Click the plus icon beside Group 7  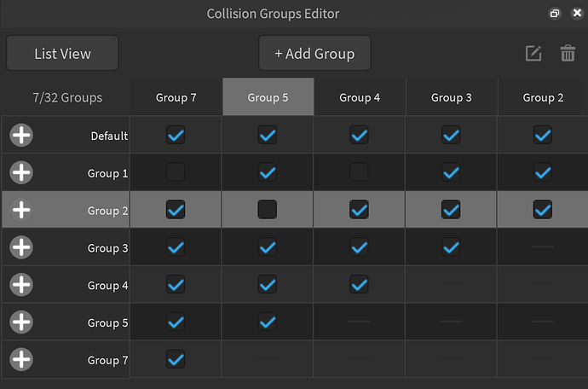click(x=21, y=359)
